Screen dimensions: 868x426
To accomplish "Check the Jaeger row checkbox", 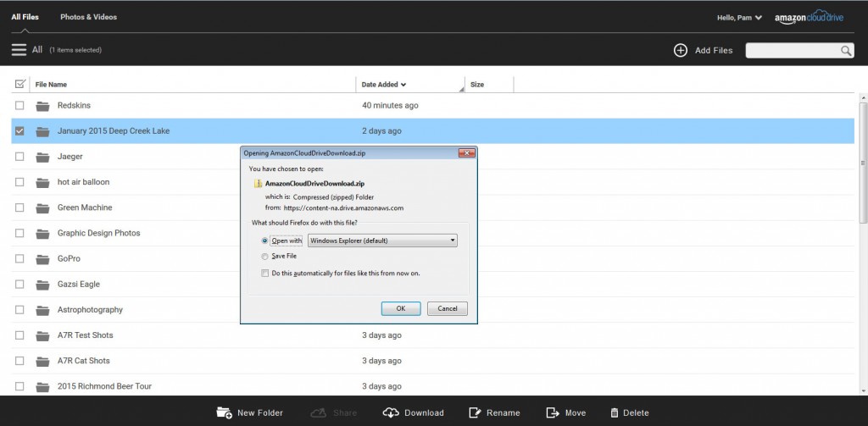I will tap(19, 157).
